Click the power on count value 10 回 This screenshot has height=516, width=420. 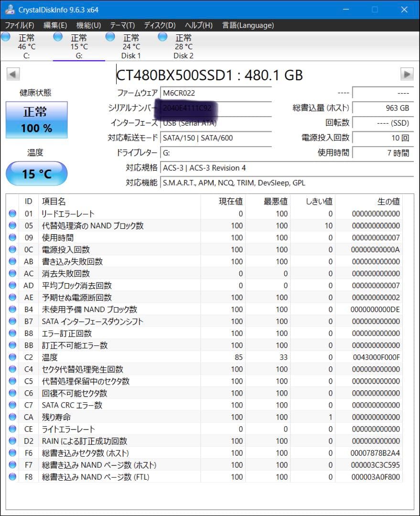click(x=383, y=138)
